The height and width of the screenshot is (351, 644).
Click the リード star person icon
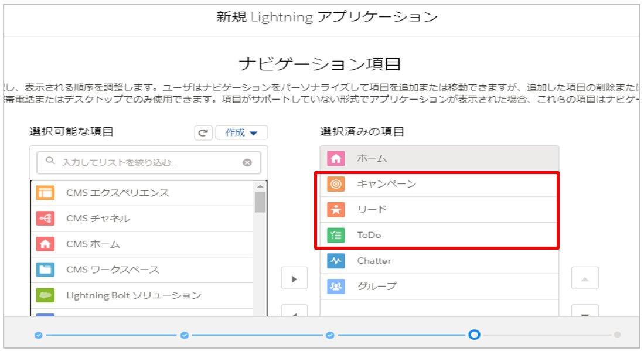pos(336,209)
